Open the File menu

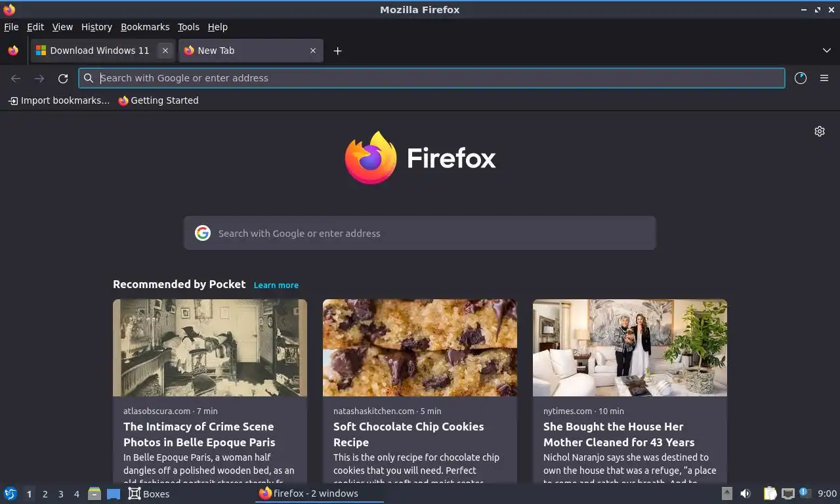(11, 27)
